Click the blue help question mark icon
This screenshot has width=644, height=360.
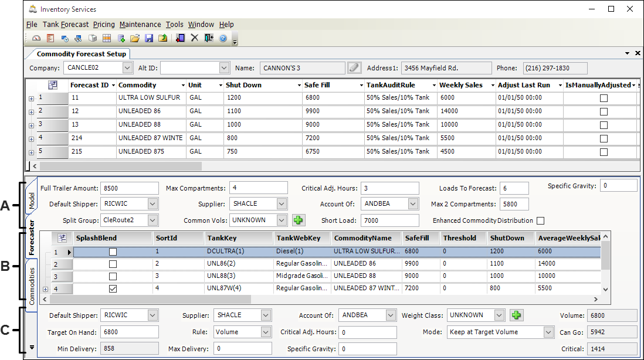pos(223,38)
